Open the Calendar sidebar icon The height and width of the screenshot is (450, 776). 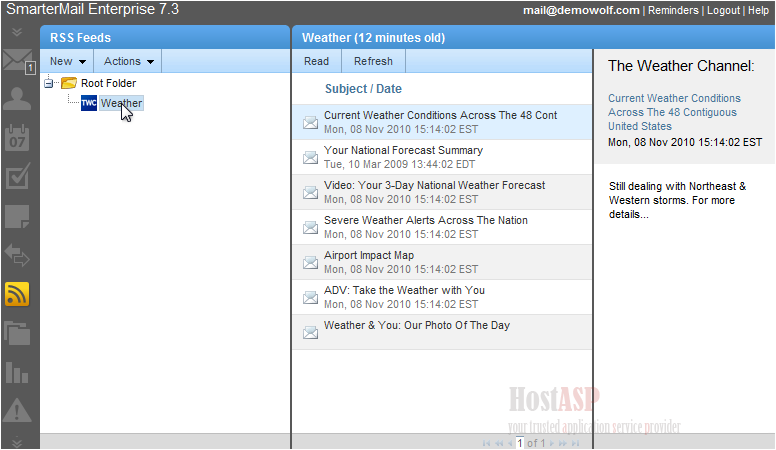pos(17,137)
